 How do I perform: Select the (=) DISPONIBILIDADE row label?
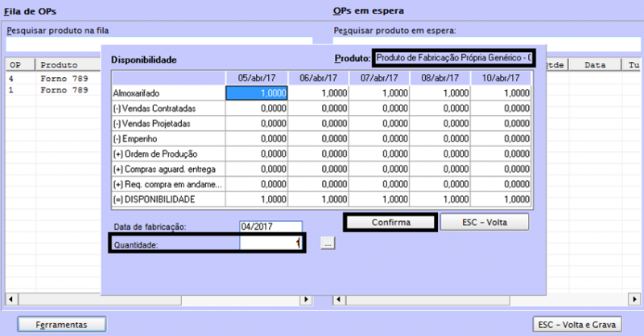168,199
